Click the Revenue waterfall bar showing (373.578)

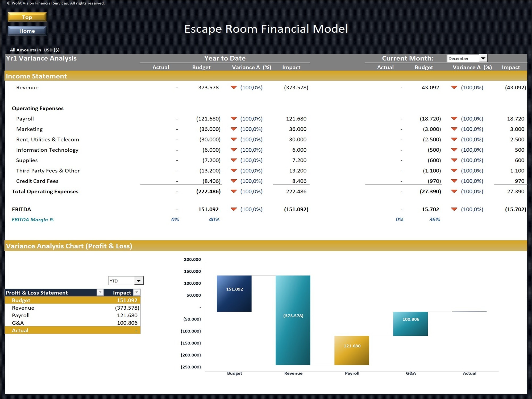click(293, 319)
